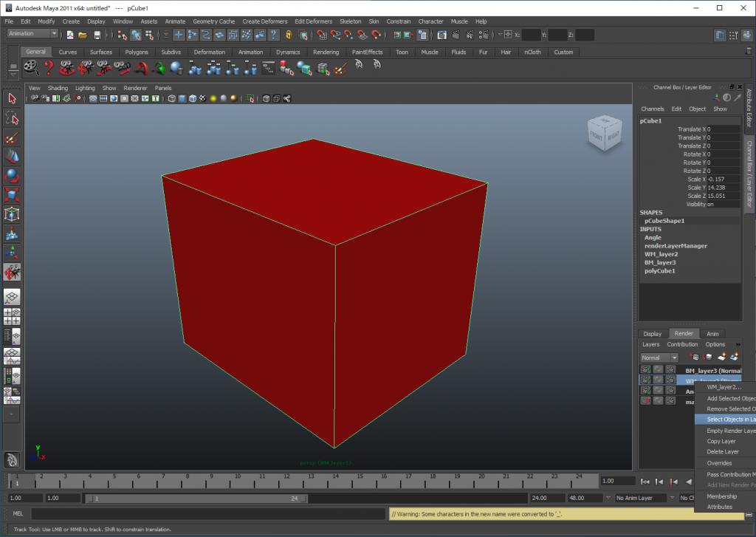
Task: Jump to the previous keyframe
Action: point(674,482)
